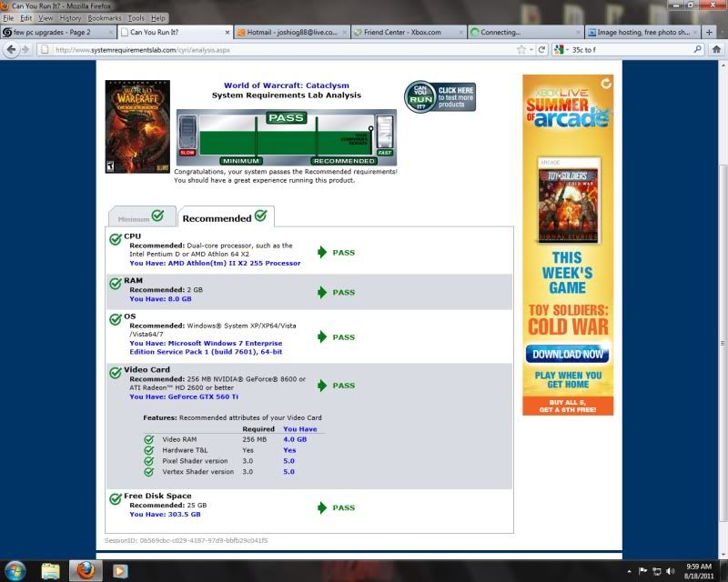Screen dimensions: 728x582
Task: Click the RAM green checkmark icon
Action: [116, 283]
